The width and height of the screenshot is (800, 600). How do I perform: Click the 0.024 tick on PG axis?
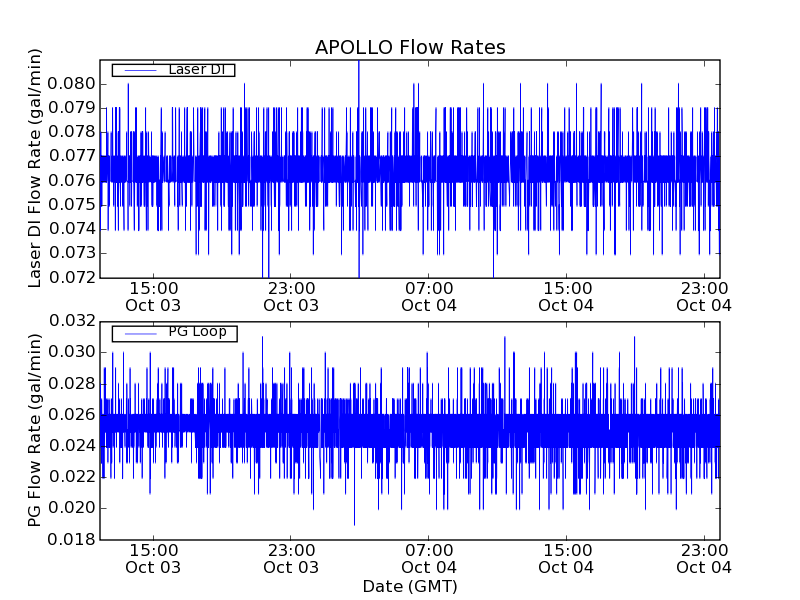point(71,446)
